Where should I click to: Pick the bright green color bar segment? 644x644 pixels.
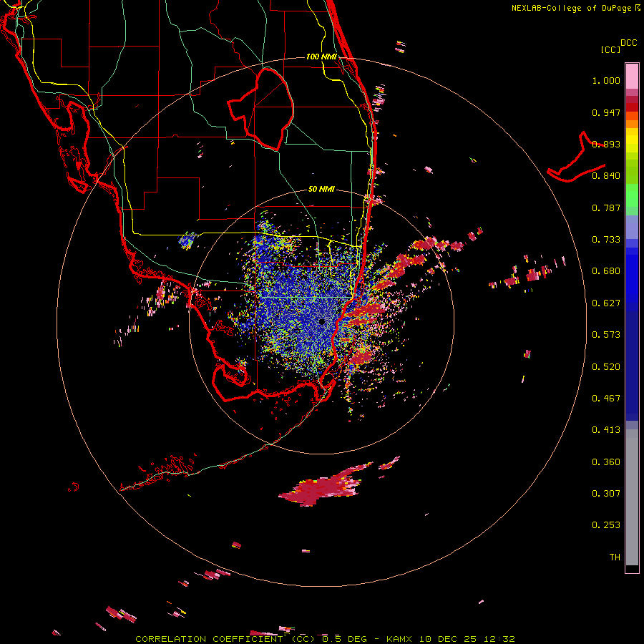pos(632,195)
